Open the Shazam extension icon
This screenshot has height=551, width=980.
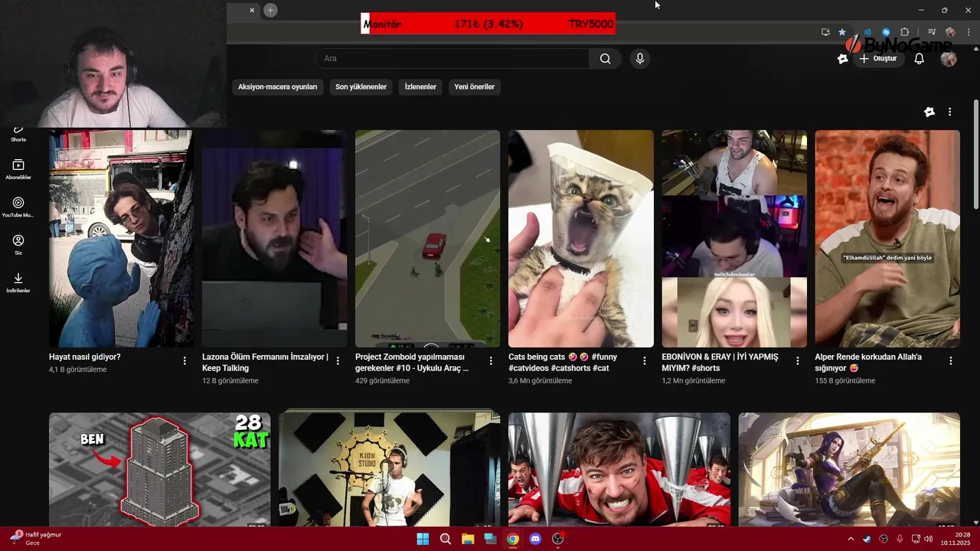[x=886, y=32]
